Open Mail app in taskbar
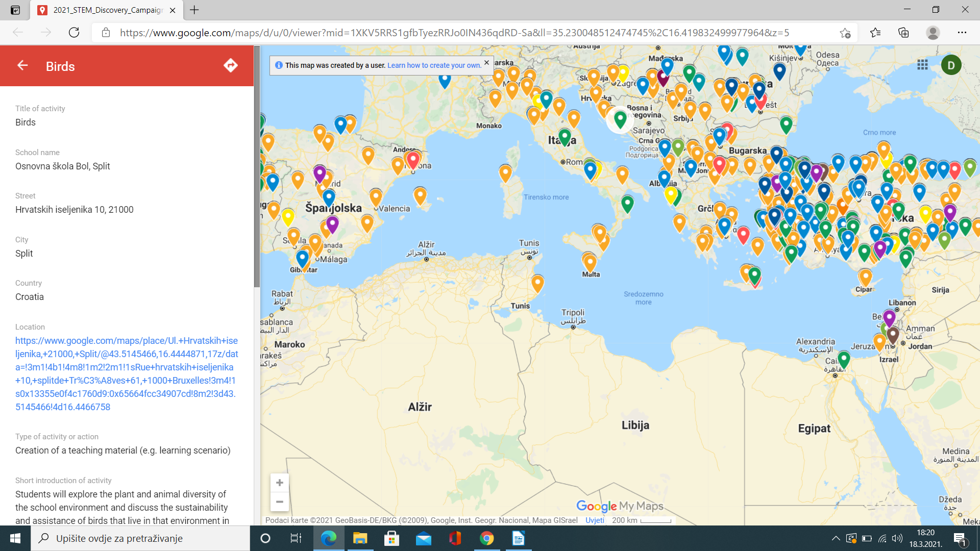 click(x=424, y=538)
